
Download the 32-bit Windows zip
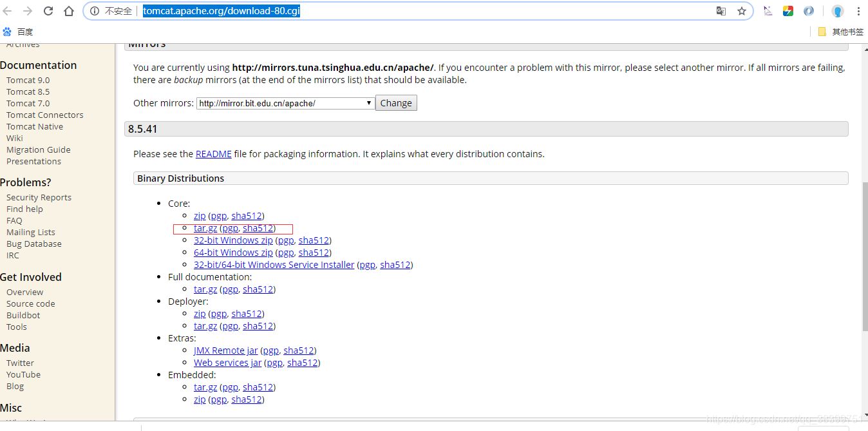pyautogui.click(x=233, y=240)
